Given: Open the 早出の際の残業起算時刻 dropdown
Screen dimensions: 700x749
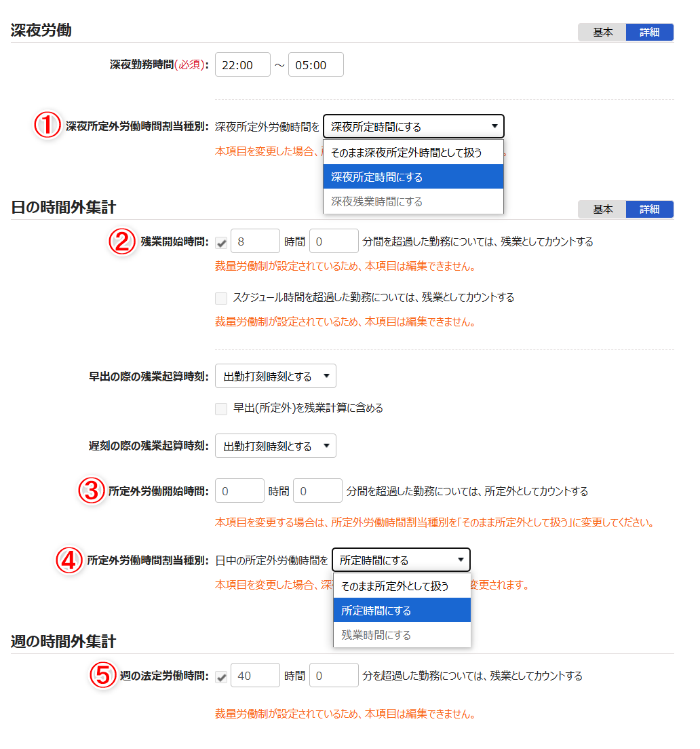Looking at the screenshot, I should click(x=275, y=376).
